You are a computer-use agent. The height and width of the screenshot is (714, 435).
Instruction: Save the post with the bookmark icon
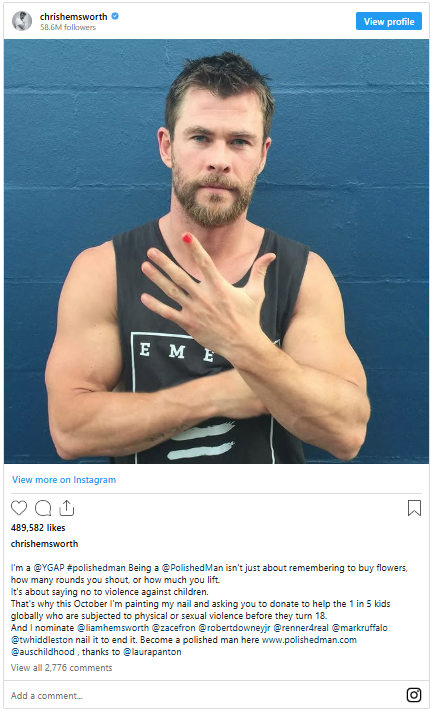414,508
